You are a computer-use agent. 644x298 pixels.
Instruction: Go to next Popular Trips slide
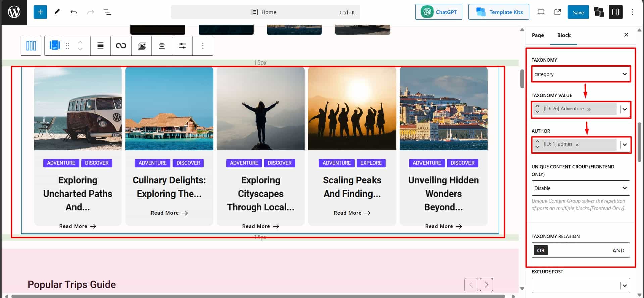[486, 285]
